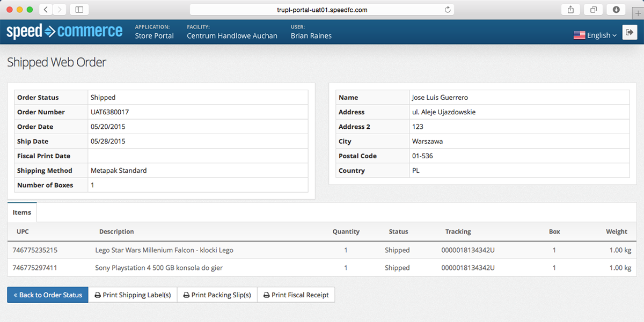Click the page reload icon
This screenshot has width=644, height=322.
click(x=447, y=10)
